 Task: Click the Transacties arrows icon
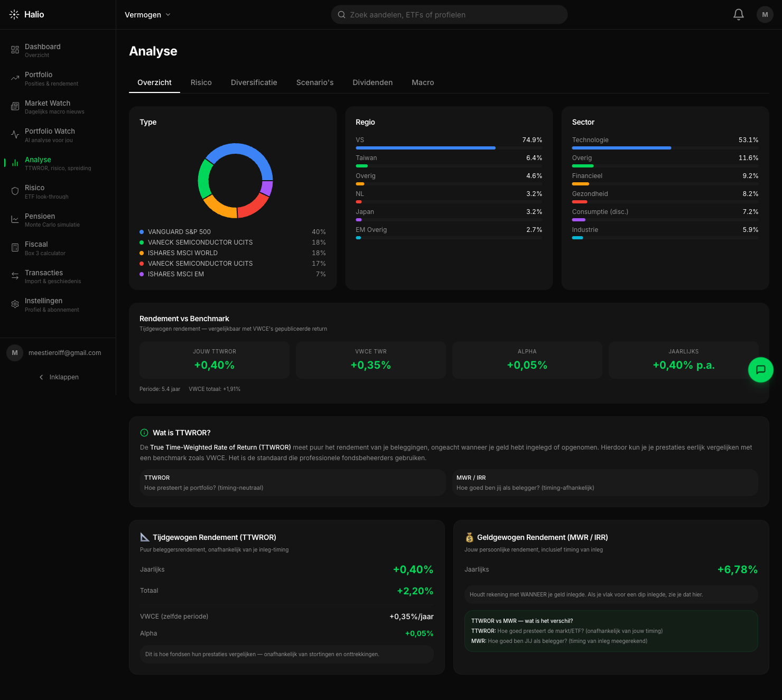tap(15, 276)
